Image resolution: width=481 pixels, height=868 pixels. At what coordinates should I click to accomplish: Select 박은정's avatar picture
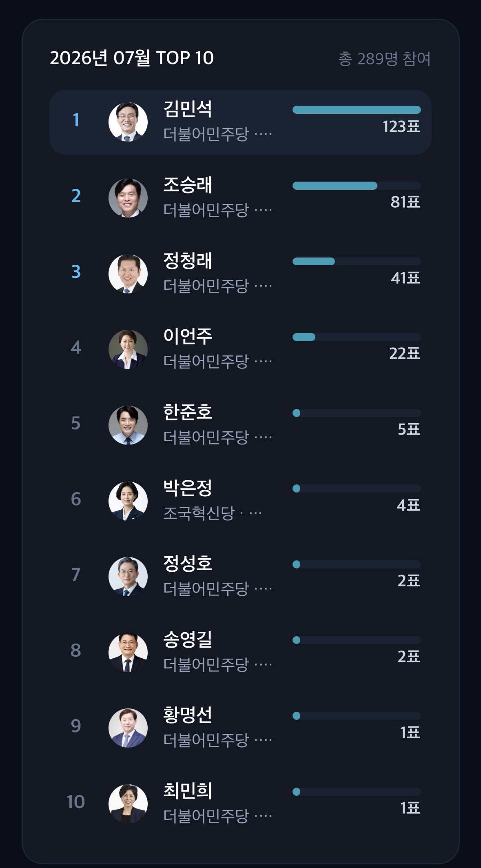click(128, 501)
